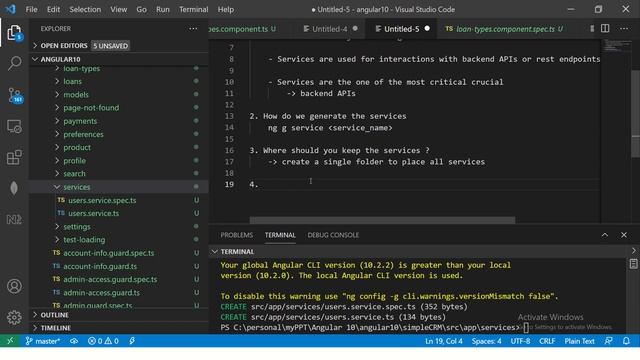Click the editor horizontal scrollbar
The height and width of the screenshot is (360, 640).
382,220
